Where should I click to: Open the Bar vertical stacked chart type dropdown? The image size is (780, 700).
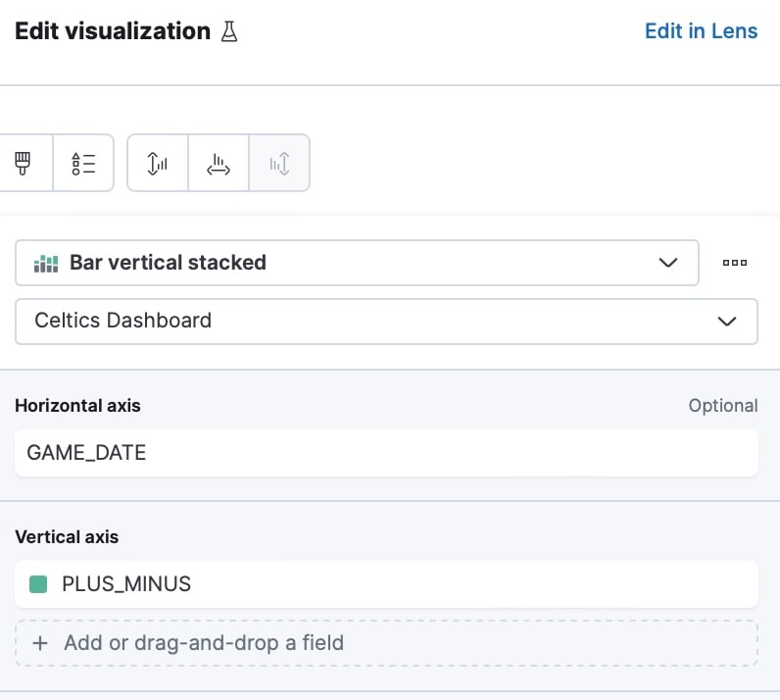pyautogui.click(x=357, y=263)
